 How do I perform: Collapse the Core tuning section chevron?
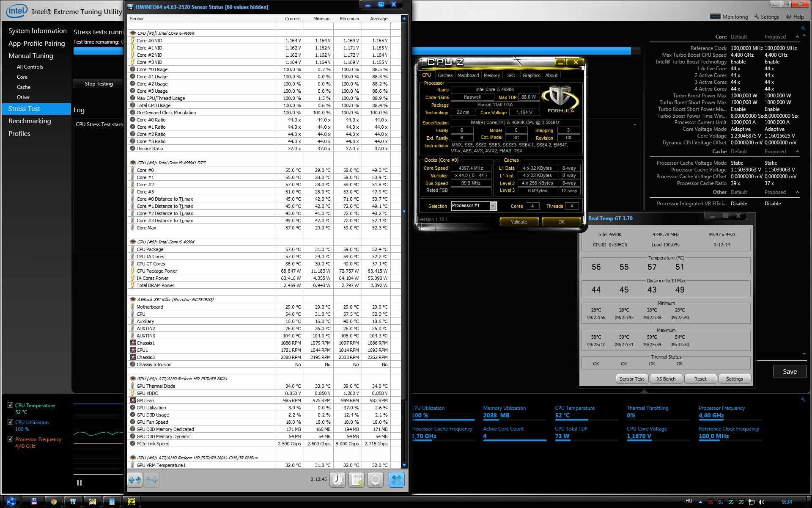797,37
